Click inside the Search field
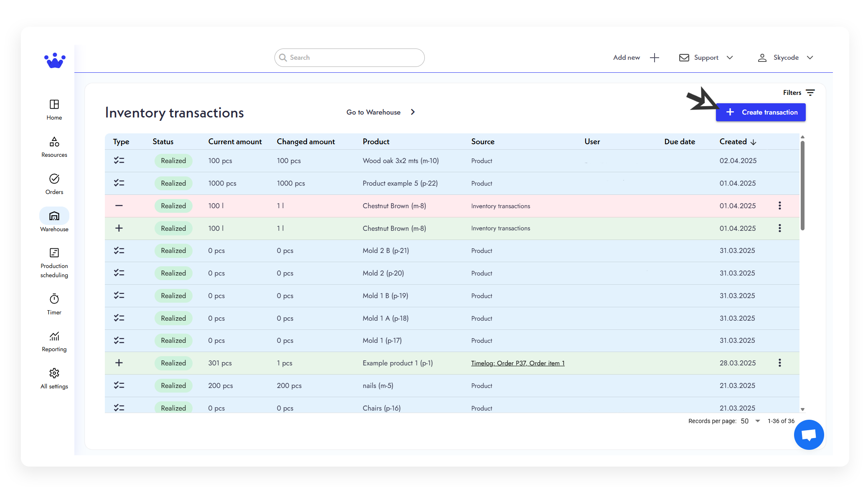Screen dimensions: 868x500 (349, 57)
